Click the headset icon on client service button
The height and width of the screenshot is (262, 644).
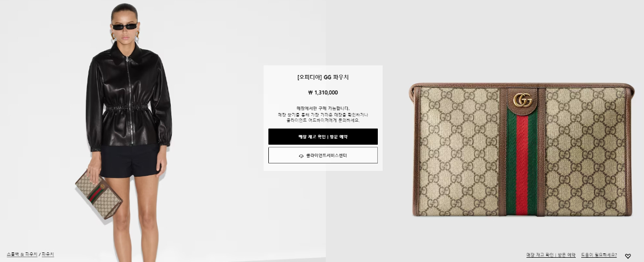click(301, 156)
